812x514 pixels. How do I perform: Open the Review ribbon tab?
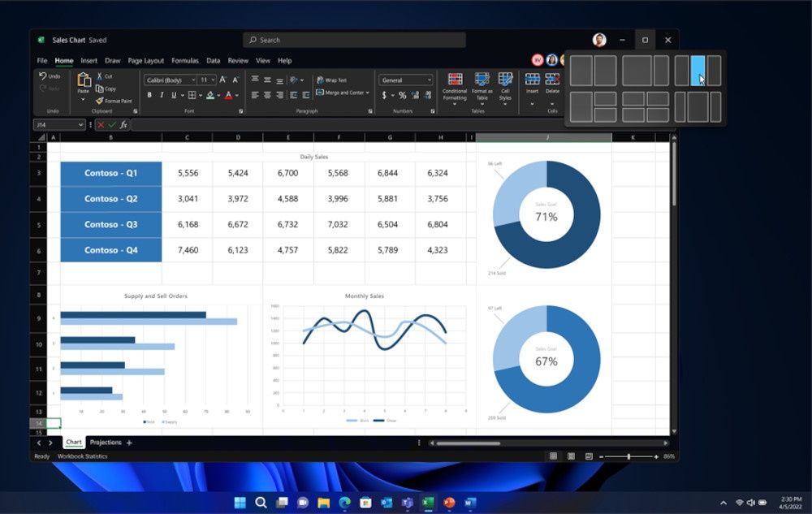pos(238,61)
